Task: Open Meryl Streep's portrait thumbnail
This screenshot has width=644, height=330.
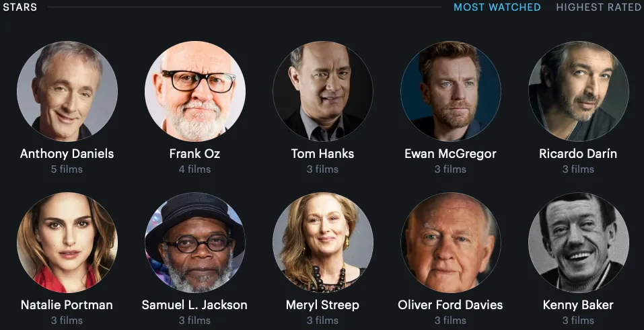Action: point(323,243)
